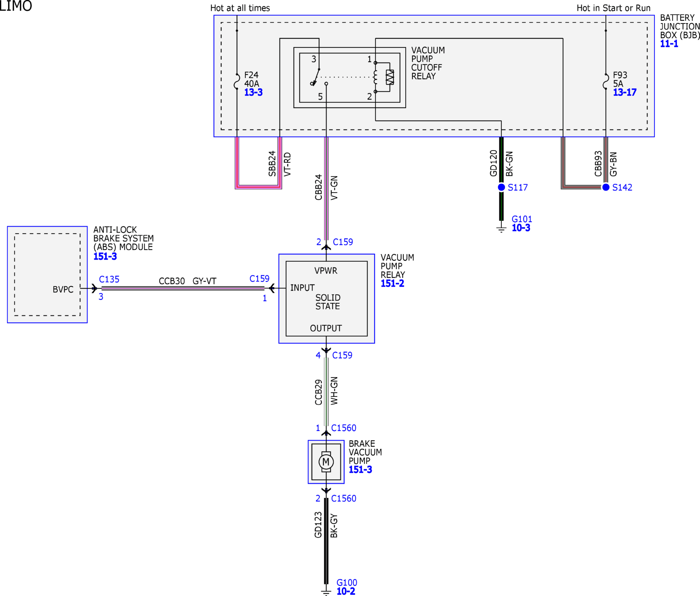
Task: Click the VPWR label in Vacuum Pump Relay
Action: (326, 271)
